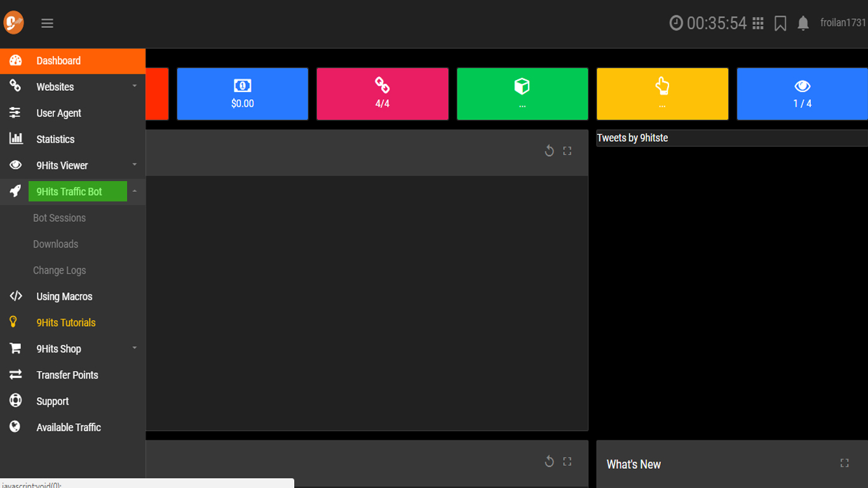Maximize the panel left of What's New

coord(567,461)
